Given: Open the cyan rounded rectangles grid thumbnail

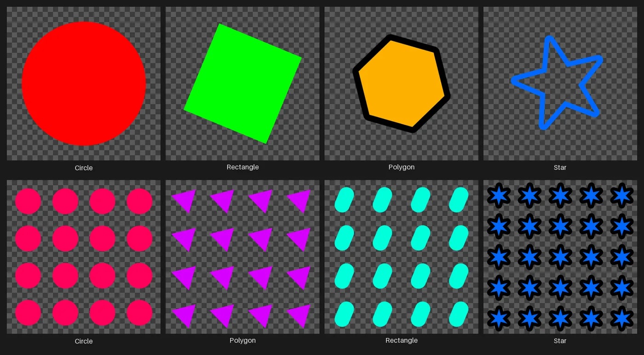Looking at the screenshot, I should [x=401, y=257].
